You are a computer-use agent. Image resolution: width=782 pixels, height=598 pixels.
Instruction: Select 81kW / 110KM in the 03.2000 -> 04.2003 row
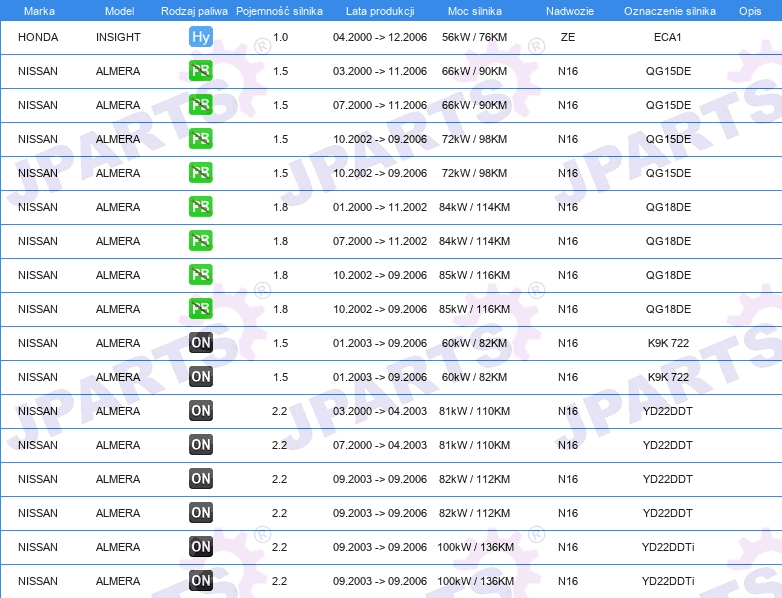click(474, 411)
